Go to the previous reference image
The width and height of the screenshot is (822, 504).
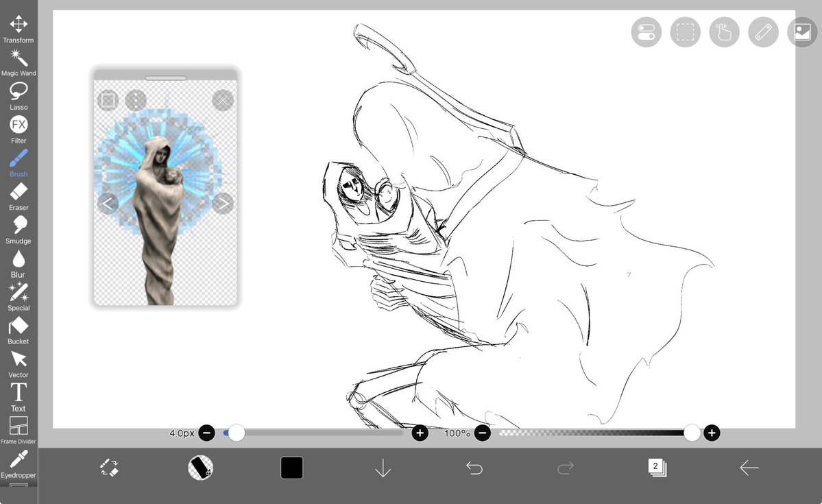(x=108, y=203)
